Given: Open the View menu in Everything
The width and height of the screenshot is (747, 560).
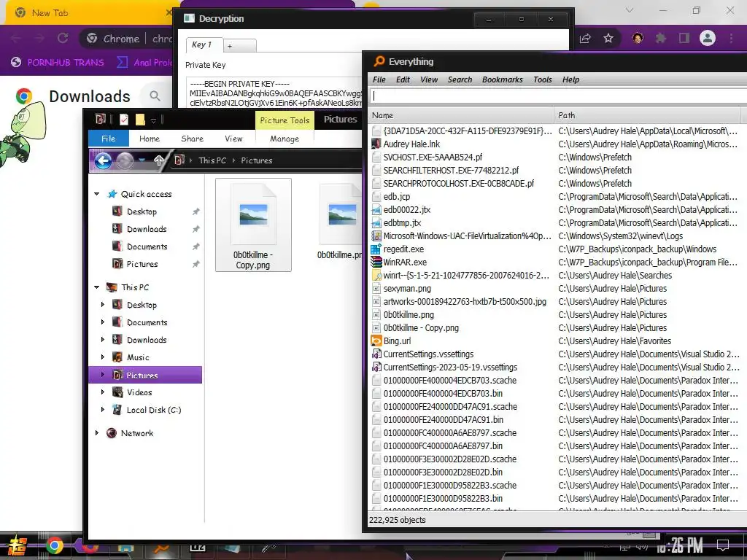Looking at the screenshot, I should coord(429,79).
